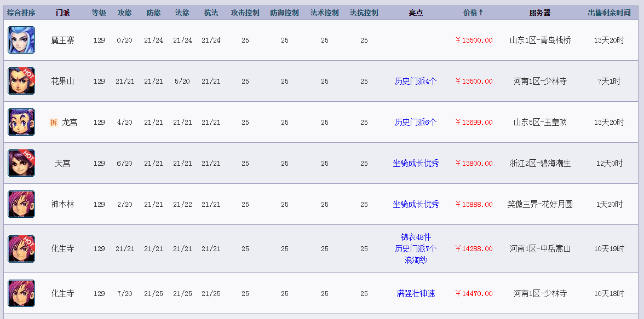Screen dimensions: 644x319
Task: Open the 历史门派6个 highlight link
Action: (416, 123)
